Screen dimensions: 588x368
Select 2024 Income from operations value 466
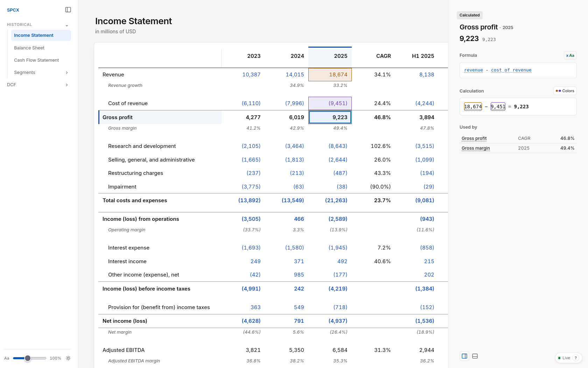pyautogui.click(x=299, y=219)
